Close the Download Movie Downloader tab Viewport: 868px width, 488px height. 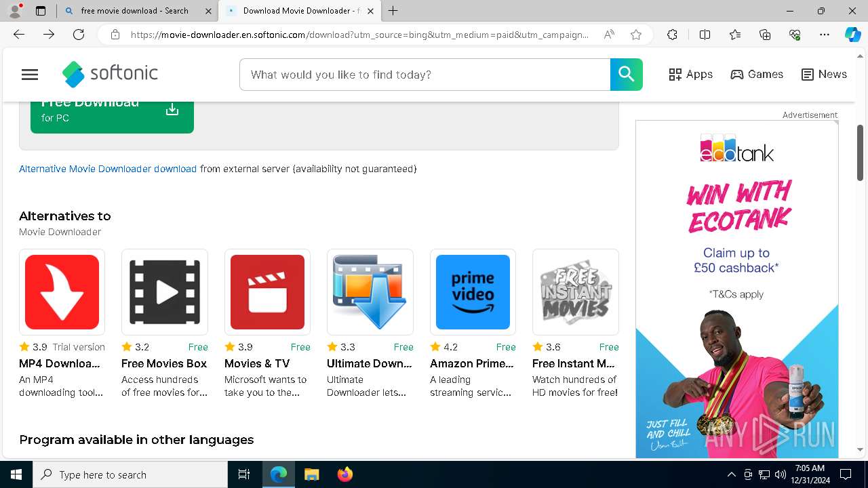tap(370, 11)
